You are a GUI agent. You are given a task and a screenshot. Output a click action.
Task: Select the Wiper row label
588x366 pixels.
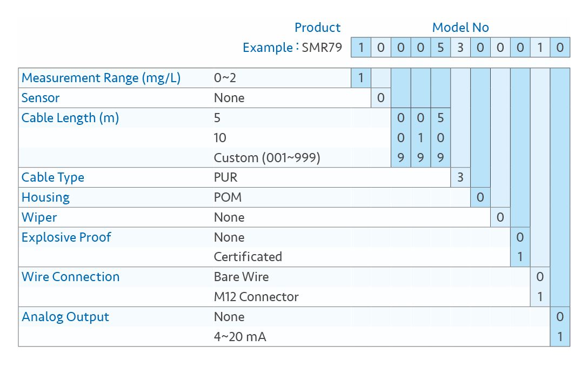coord(39,217)
